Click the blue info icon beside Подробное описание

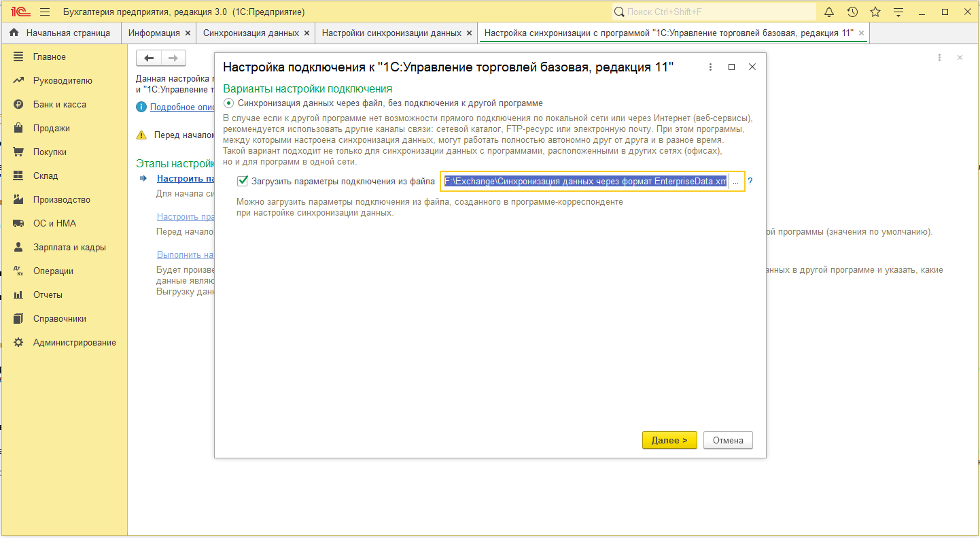click(x=141, y=107)
